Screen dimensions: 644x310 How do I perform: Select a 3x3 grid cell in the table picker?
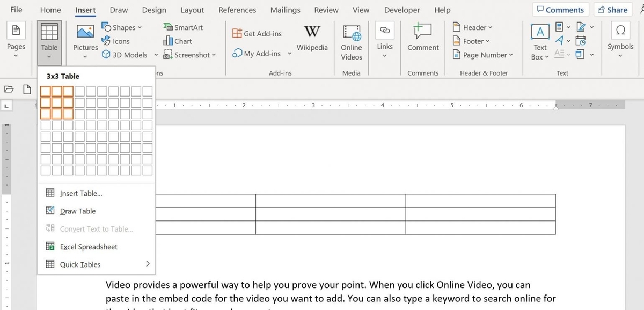pos(68,114)
